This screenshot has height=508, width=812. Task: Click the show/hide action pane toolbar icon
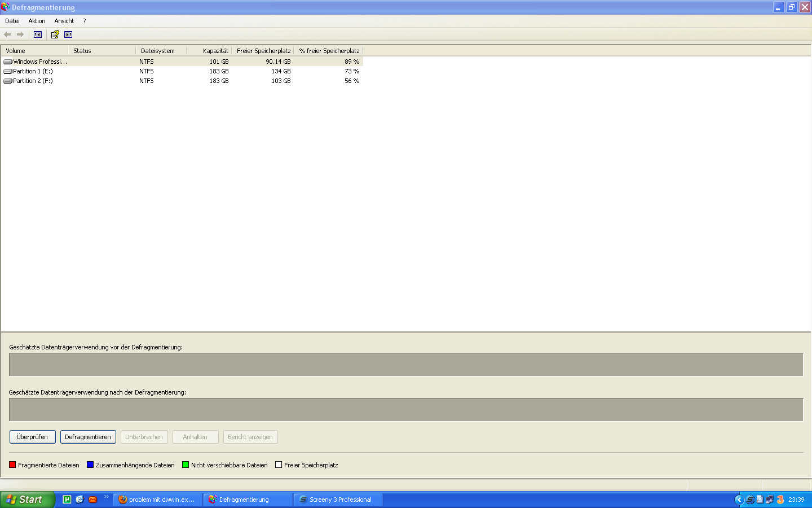68,34
